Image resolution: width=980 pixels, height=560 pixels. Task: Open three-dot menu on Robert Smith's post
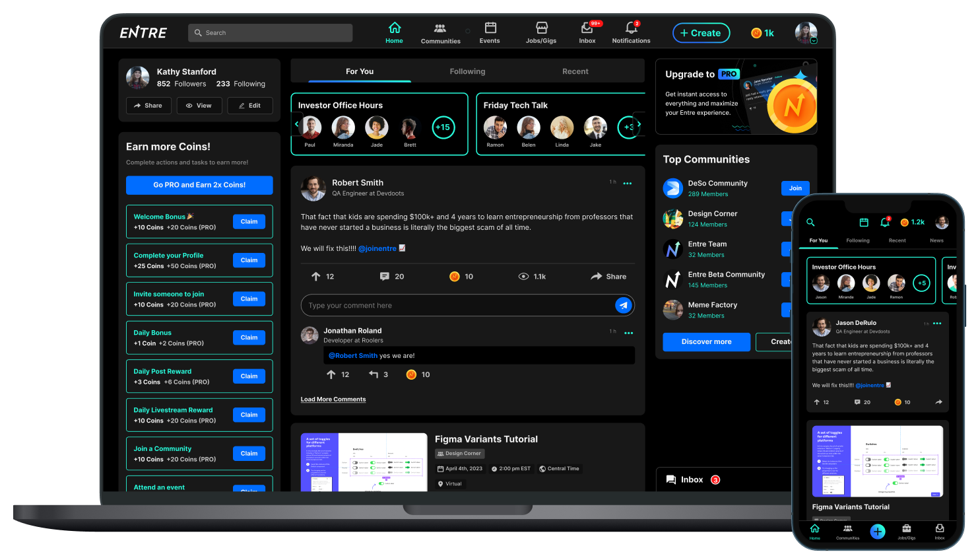tap(628, 184)
